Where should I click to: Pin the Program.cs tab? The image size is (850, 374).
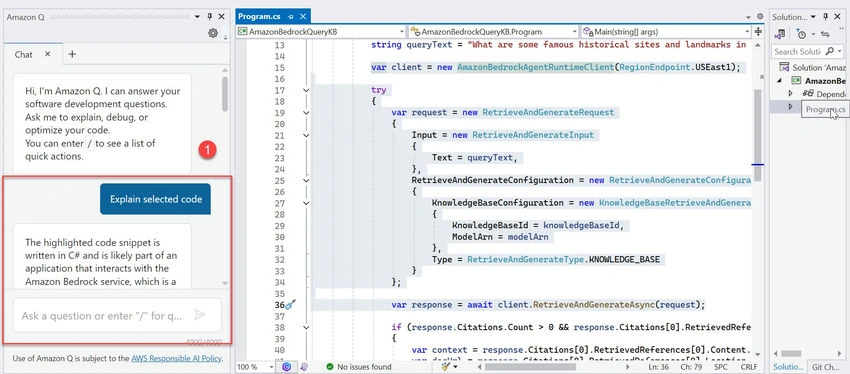point(292,17)
